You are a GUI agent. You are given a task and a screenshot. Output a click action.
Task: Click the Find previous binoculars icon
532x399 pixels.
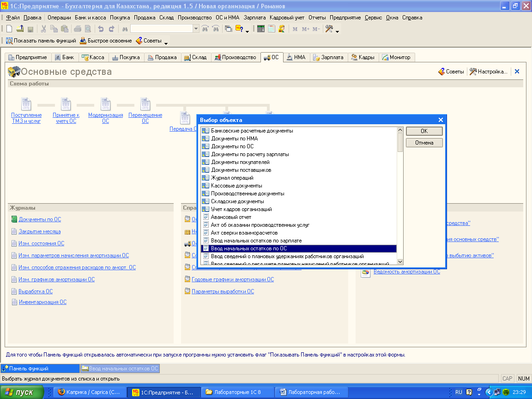(205, 29)
